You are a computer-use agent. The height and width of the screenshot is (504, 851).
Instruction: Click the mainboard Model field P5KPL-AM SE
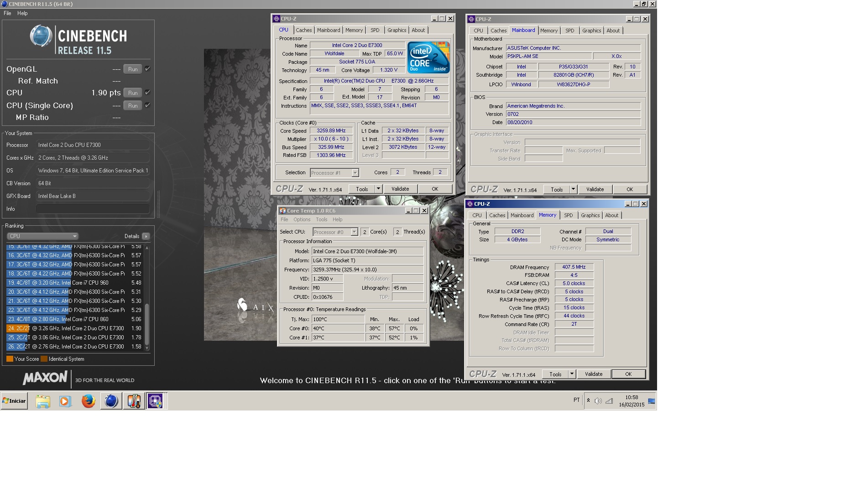(549, 56)
